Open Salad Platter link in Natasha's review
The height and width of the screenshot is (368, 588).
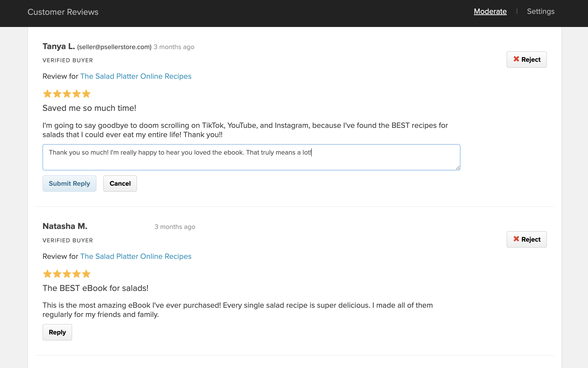[x=136, y=256]
